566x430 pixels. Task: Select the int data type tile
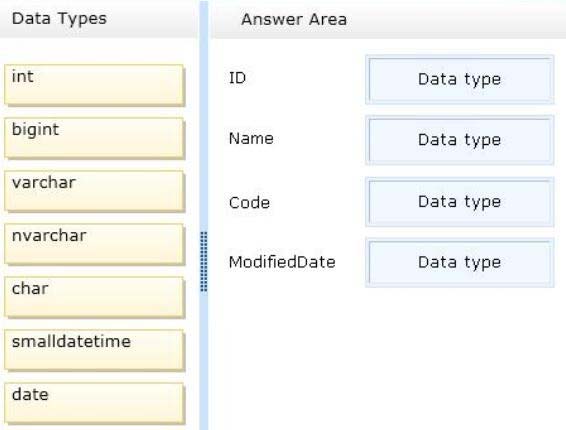94,85
